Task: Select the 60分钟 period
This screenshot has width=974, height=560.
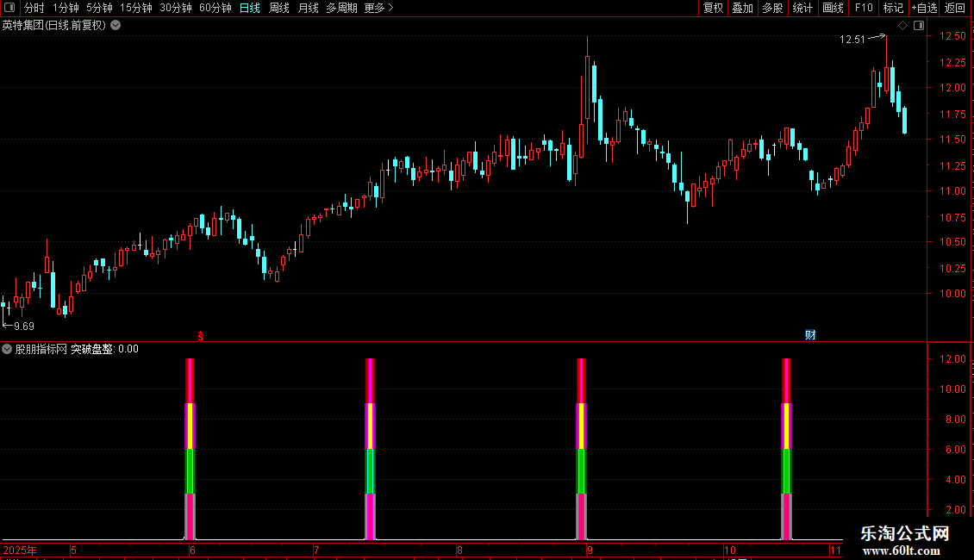Action: (x=215, y=8)
